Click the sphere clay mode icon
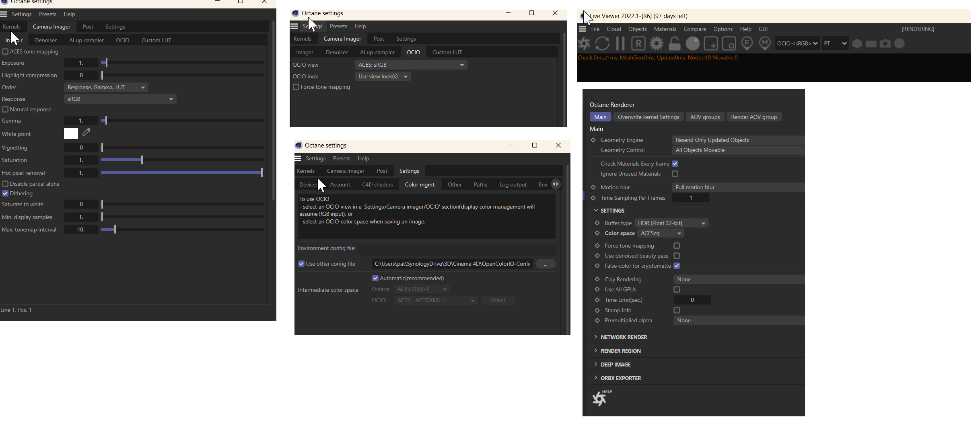The height and width of the screenshot is (426, 980). (693, 43)
